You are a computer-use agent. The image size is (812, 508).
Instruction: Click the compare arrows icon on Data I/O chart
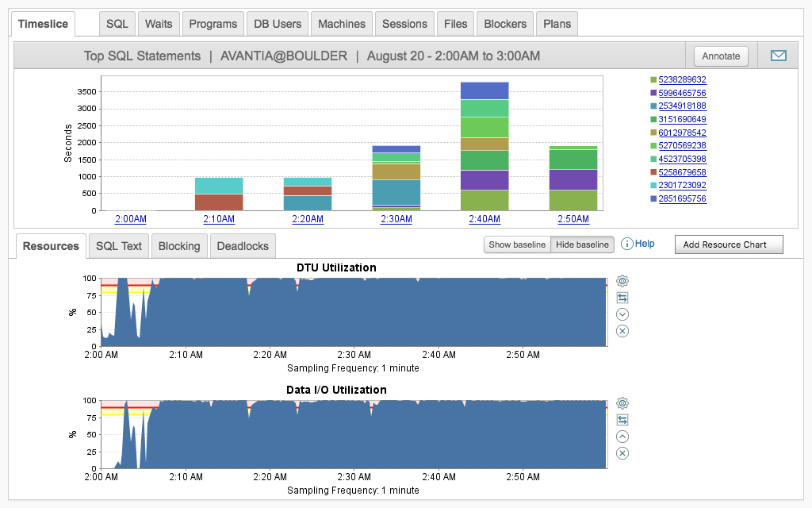point(622,419)
